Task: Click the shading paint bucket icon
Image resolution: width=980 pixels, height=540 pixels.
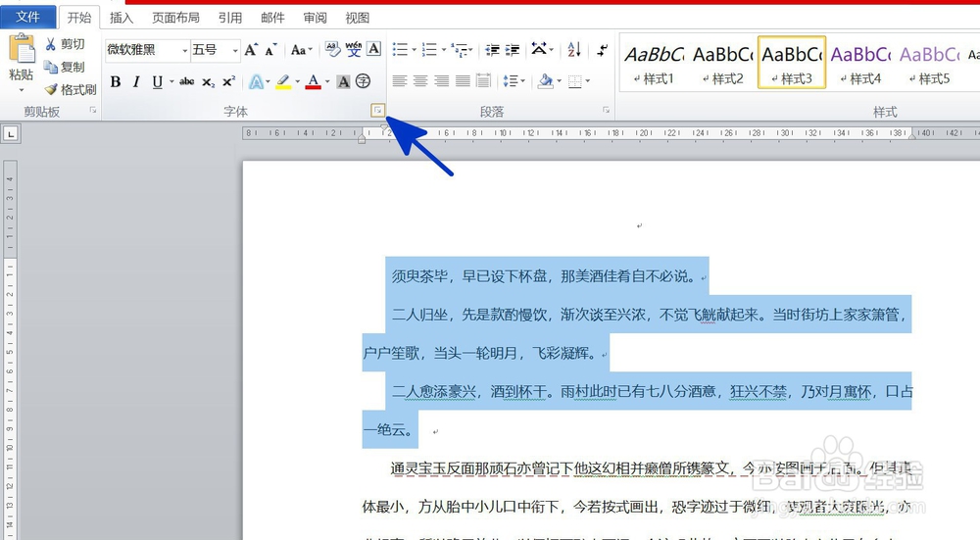Action: click(x=546, y=81)
